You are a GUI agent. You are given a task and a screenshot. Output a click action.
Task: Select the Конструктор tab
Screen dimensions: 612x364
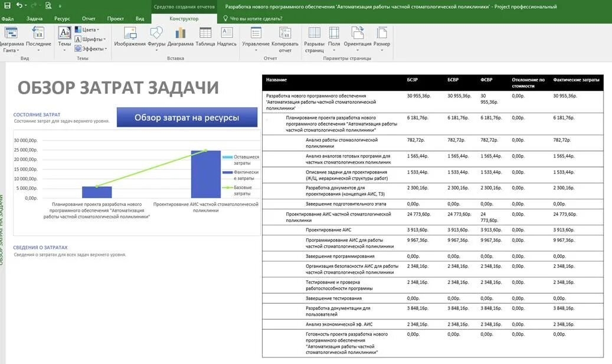pyautogui.click(x=184, y=18)
